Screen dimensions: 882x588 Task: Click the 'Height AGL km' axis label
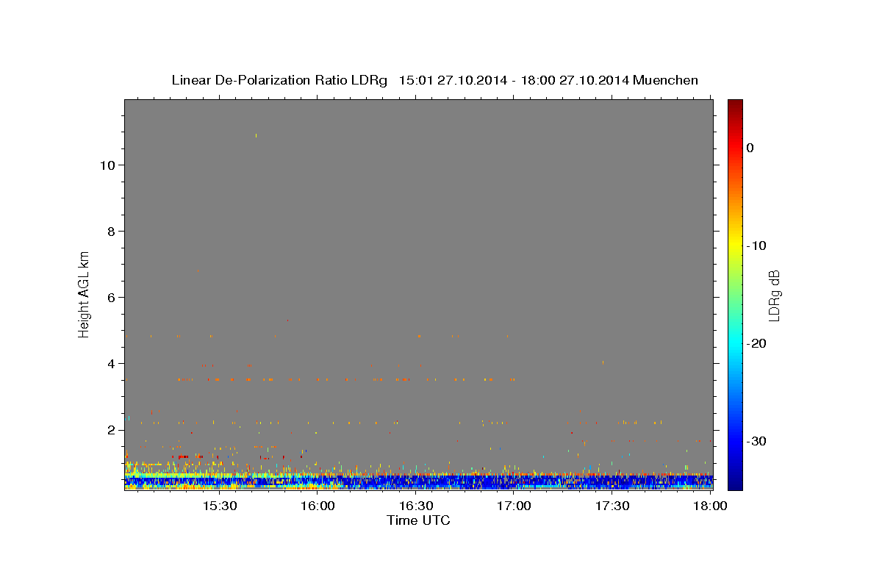click(x=85, y=293)
